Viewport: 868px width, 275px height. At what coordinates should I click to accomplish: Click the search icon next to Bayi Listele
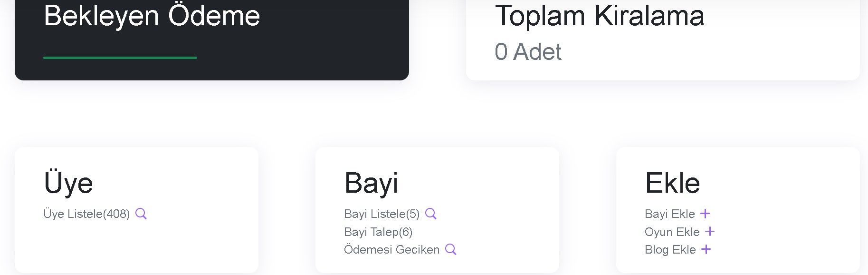[431, 214]
